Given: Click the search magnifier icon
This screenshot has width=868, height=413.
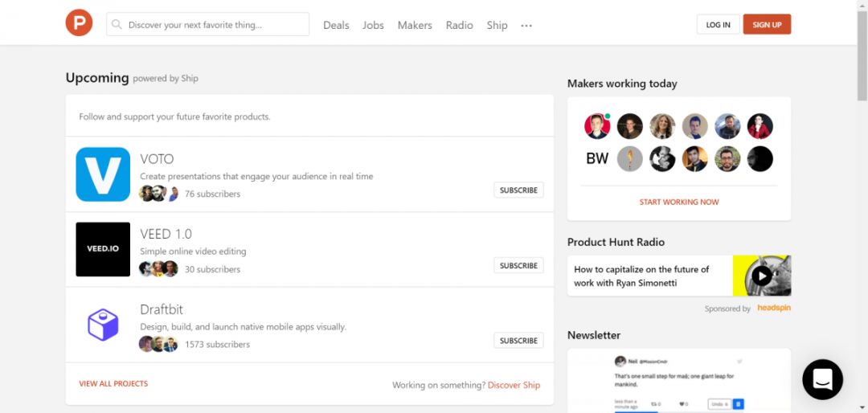Looking at the screenshot, I should click(117, 25).
